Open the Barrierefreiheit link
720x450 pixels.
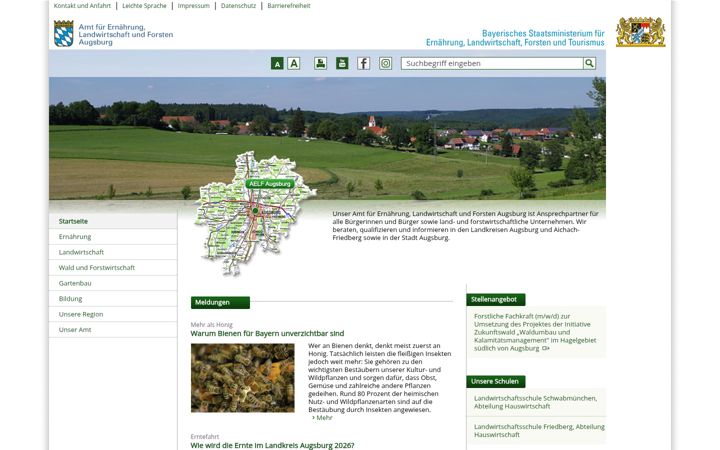point(289,6)
